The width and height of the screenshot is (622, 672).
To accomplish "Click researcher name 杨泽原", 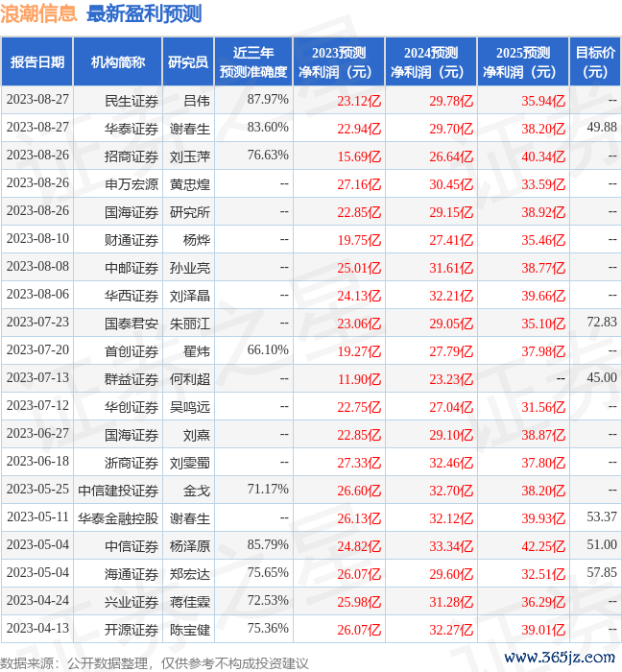I will point(190,547).
